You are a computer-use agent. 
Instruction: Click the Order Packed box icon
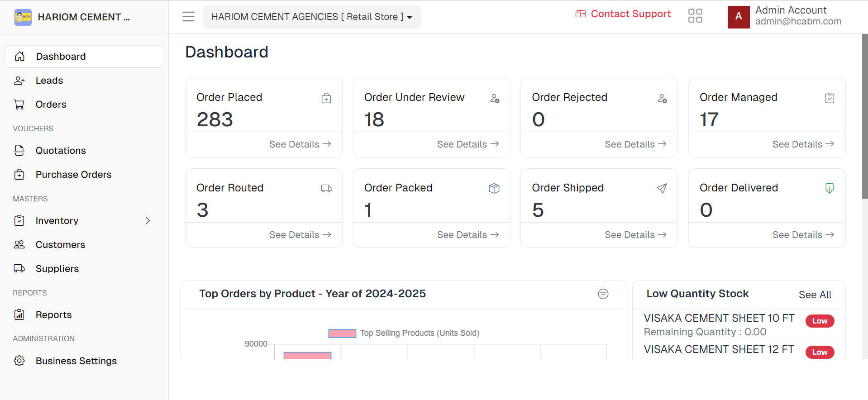click(494, 188)
